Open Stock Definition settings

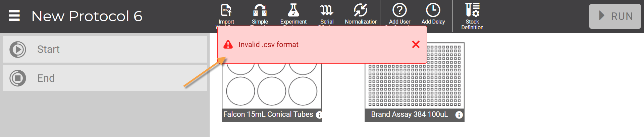pos(472,10)
